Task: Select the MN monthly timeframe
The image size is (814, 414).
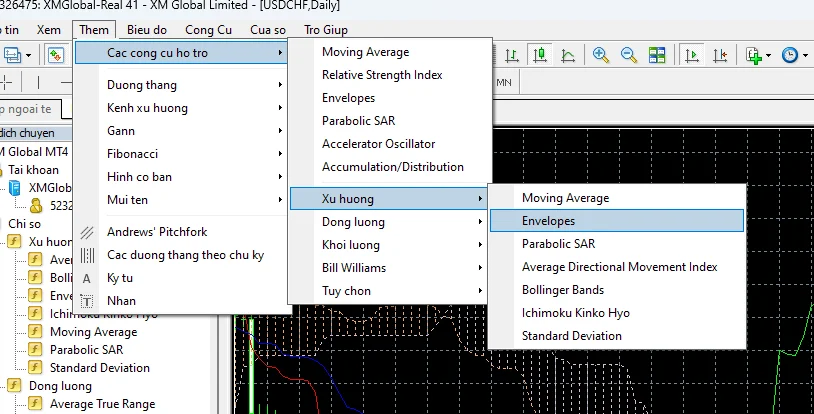Action: [504, 83]
